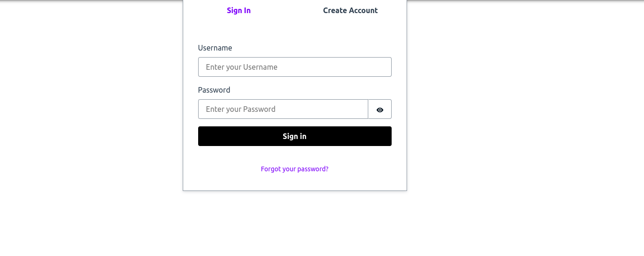The image size is (644, 256).
Task: Click the Username placeholder text
Action: click(x=242, y=67)
